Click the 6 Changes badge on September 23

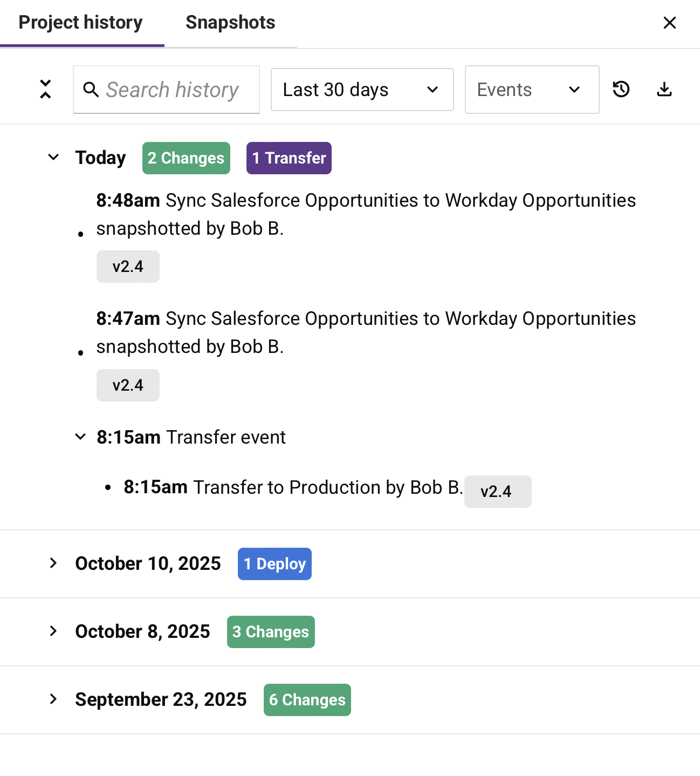coord(307,699)
